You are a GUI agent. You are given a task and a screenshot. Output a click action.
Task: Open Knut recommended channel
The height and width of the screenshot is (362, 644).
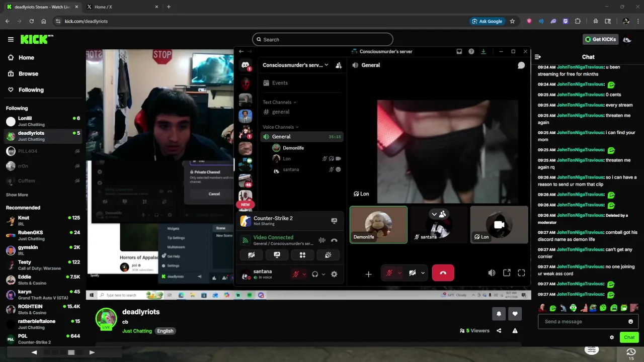point(43,221)
